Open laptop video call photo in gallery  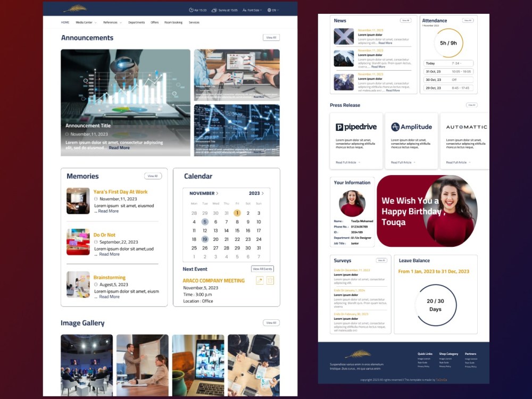[198, 365]
